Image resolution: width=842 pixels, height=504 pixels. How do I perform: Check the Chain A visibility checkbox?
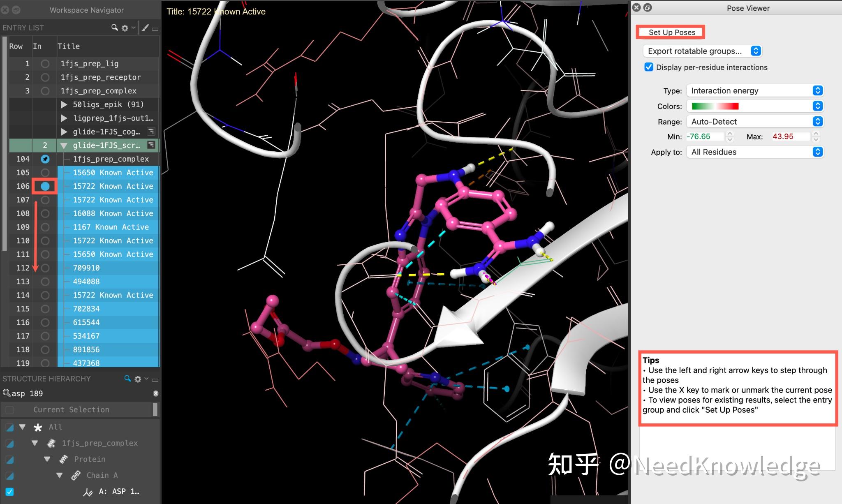click(x=9, y=476)
